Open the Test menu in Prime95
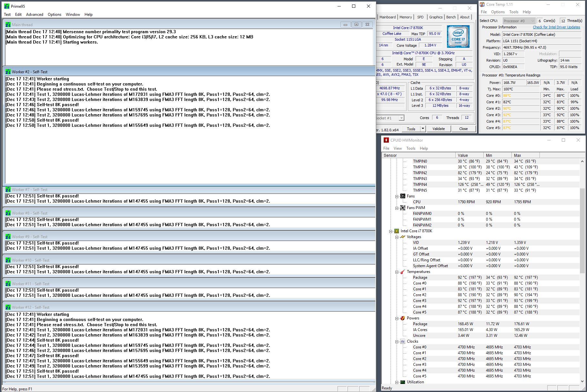Viewport: 587px width, 392px height. pos(7,15)
